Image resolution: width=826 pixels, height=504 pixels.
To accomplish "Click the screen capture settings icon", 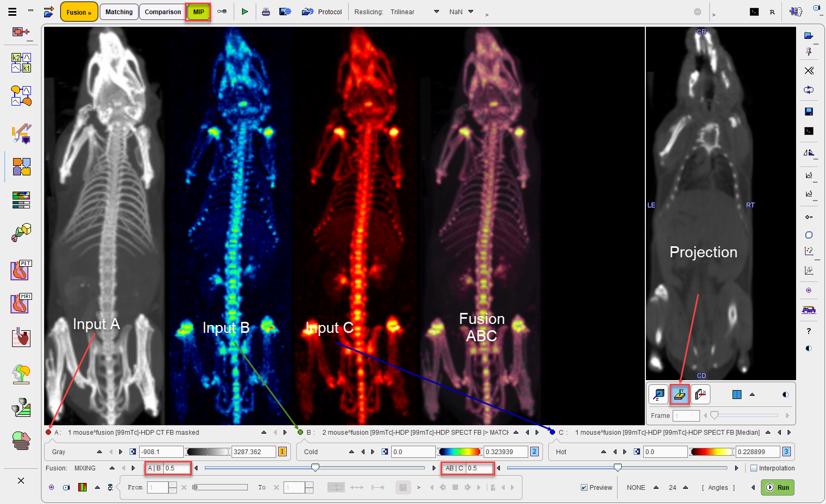I will tap(285, 12).
